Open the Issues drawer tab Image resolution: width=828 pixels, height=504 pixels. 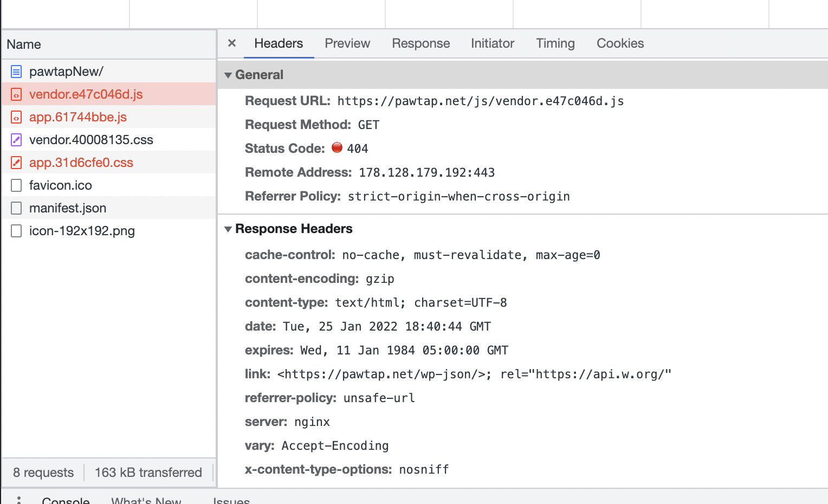(x=231, y=500)
